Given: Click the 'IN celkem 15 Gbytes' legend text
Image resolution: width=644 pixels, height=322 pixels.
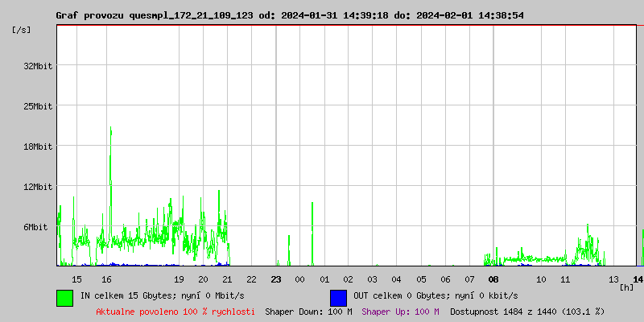Looking at the screenshot, I should (156, 295).
